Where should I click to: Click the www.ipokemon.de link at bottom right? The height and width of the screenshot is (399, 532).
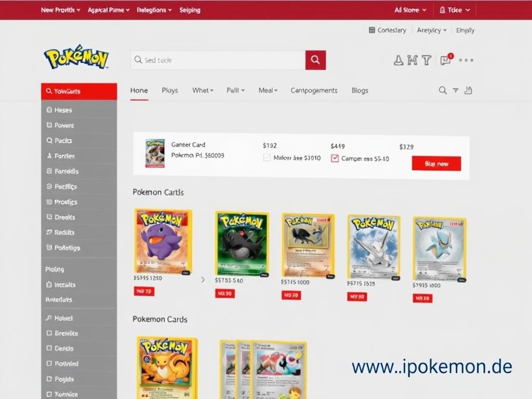pyautogui.click(x=432, y=366)
